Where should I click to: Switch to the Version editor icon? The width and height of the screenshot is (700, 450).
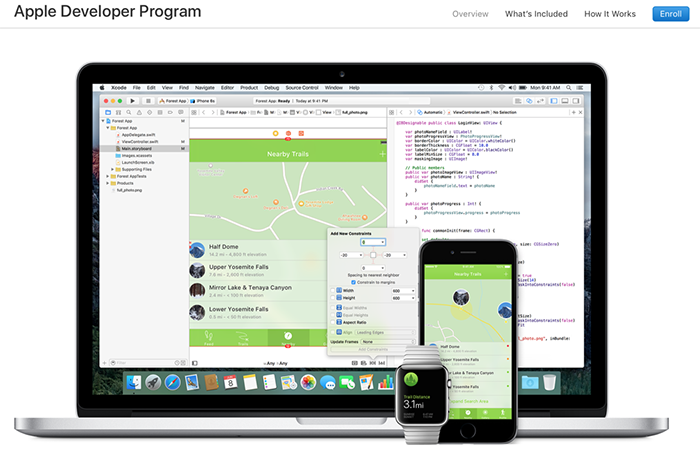click(x=540, y=101)
